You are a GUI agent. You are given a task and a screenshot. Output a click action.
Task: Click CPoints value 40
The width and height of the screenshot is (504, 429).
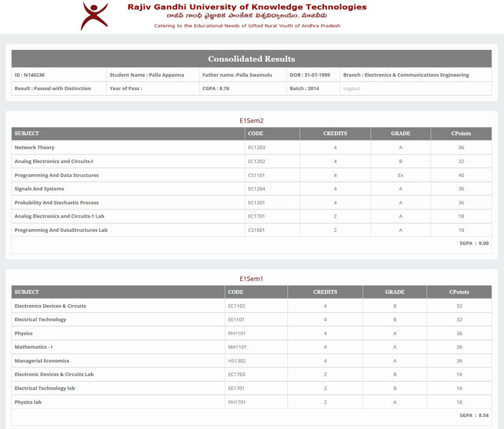click(x=461, y=175)
